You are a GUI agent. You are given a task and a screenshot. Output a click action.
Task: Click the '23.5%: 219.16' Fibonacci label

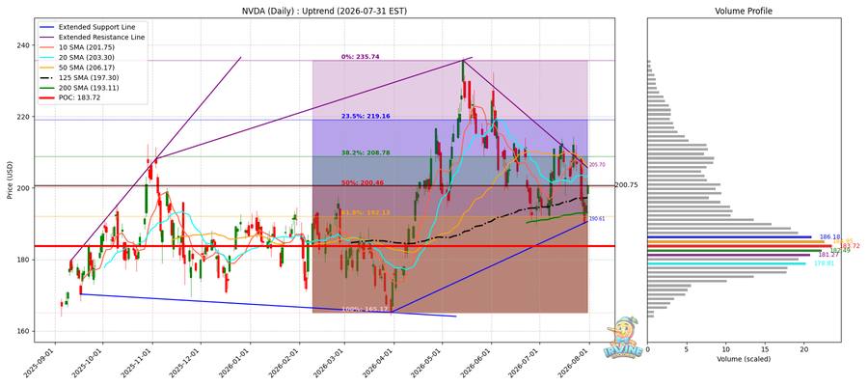(364, 117)
